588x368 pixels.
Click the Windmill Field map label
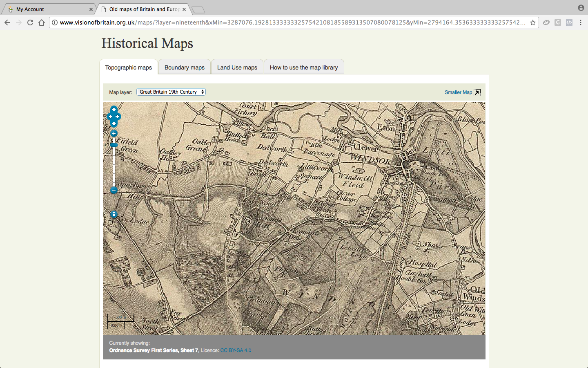355,181
